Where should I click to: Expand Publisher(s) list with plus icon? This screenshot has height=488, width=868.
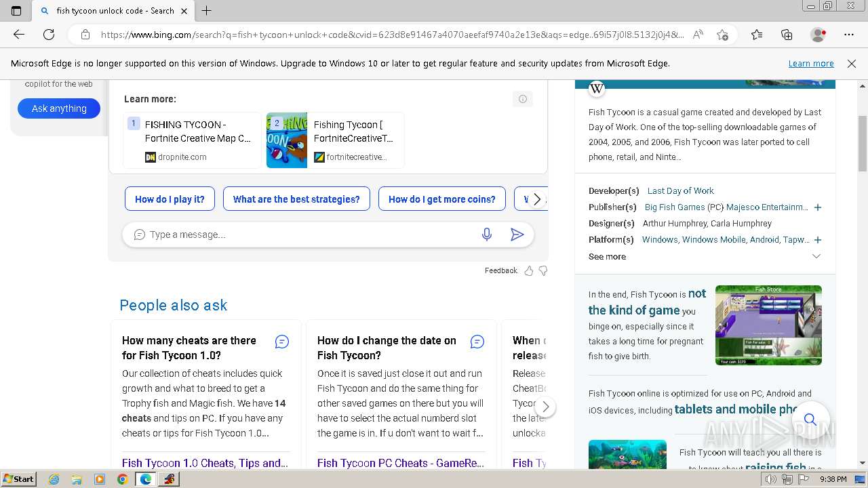pos(818,207)
